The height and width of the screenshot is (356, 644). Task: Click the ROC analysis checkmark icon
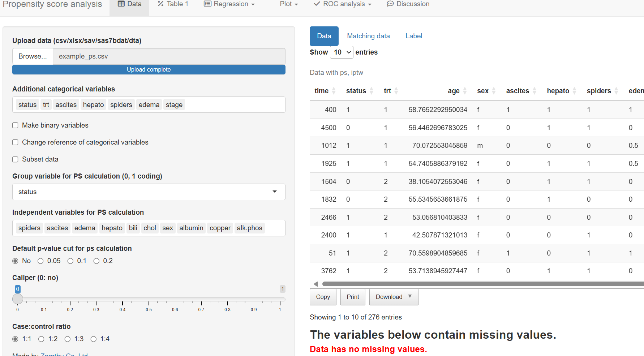tap(317, 4)
